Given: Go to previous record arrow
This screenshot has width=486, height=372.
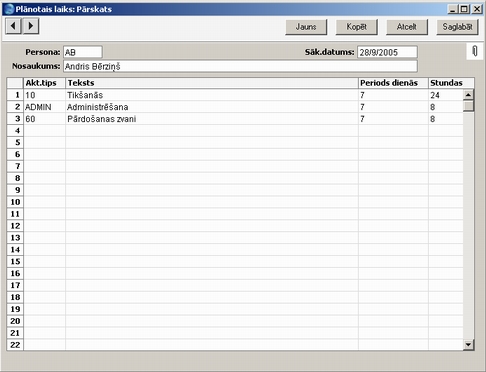Looking at the screenshot, I should pos(14,26).
